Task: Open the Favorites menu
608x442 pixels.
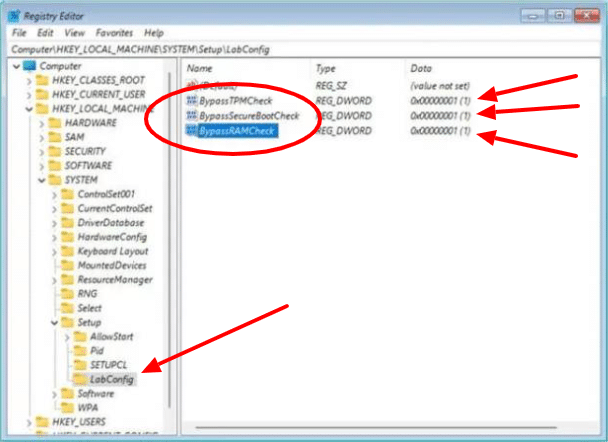Action: point(114,33)
